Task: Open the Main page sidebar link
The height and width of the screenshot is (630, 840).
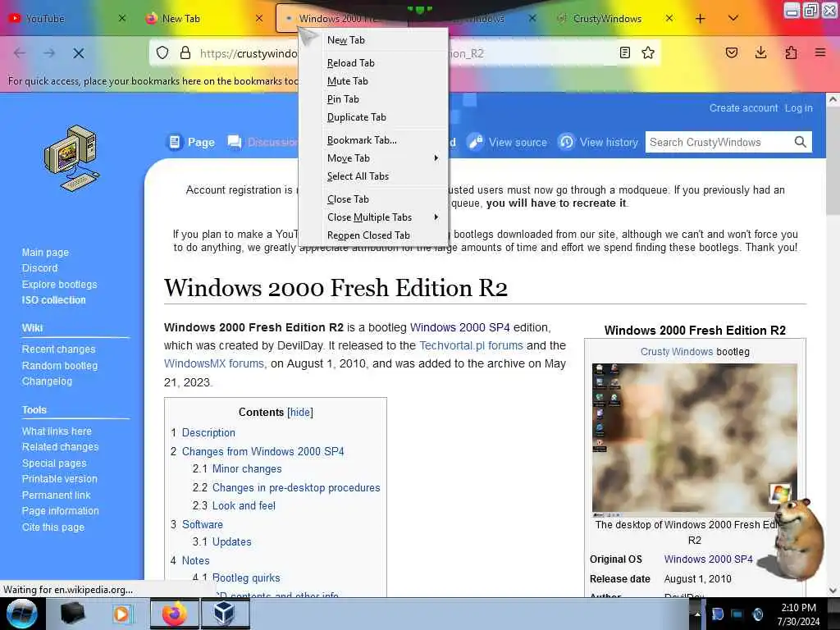Action: pyautogui.click(x=46, y=253)
